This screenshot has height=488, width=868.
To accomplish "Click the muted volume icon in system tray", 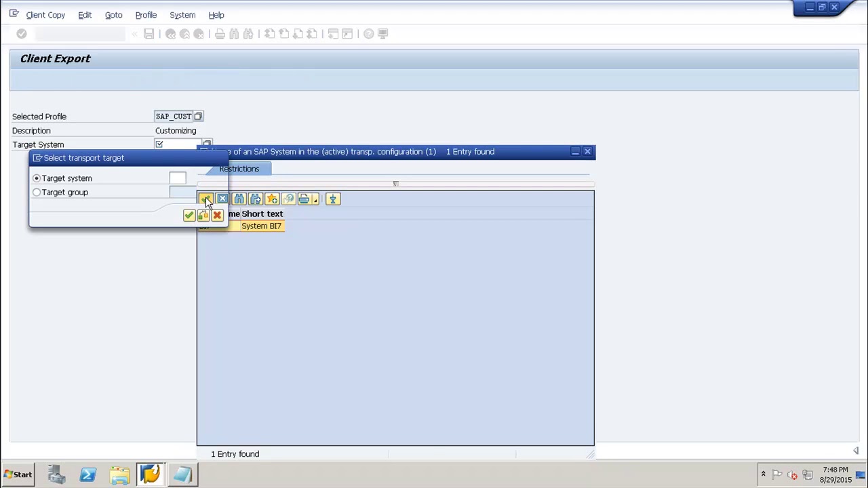I will tap(792, 475).
